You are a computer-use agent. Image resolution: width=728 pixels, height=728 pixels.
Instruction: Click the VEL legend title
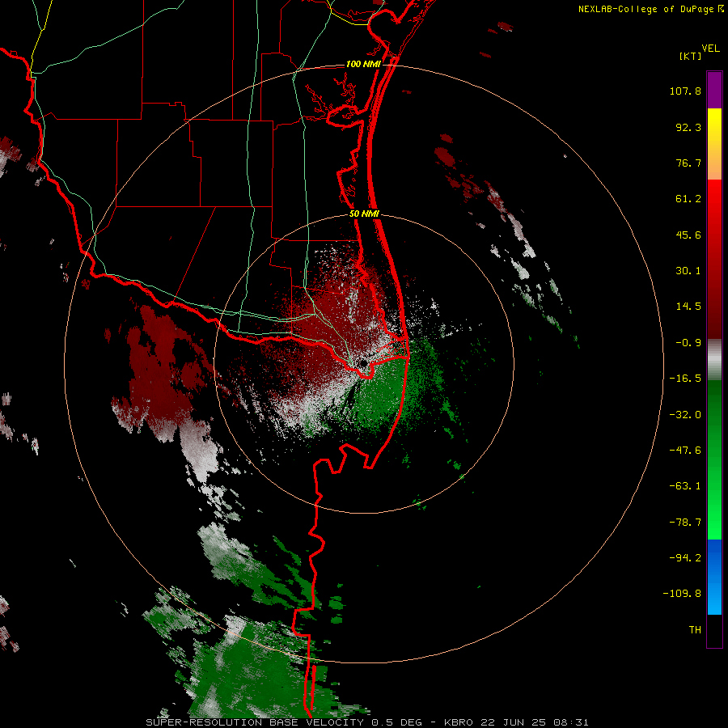click(710, 49)
